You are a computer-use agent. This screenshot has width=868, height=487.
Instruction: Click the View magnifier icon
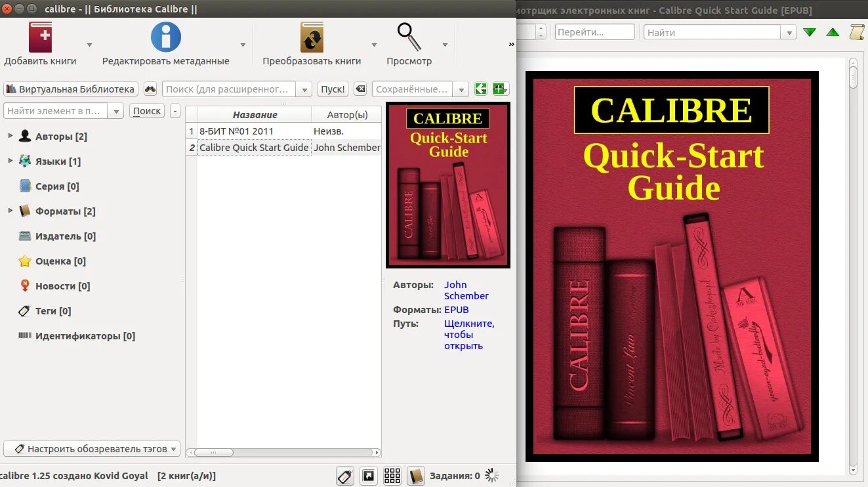[409, 37]
